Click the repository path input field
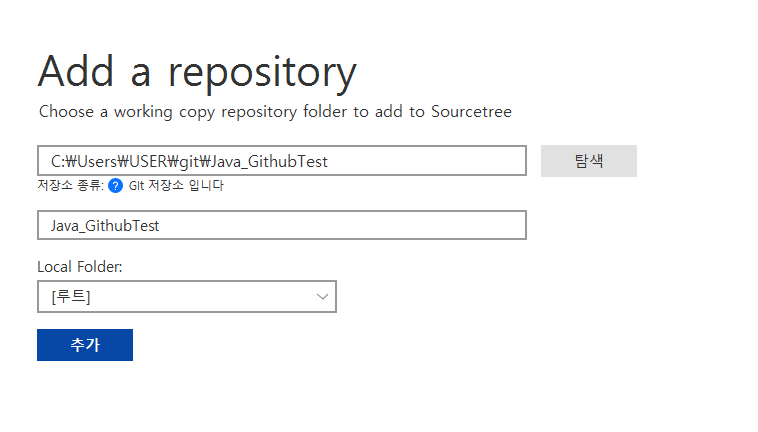The image size is (758, 432). click(x=282, y=160)
